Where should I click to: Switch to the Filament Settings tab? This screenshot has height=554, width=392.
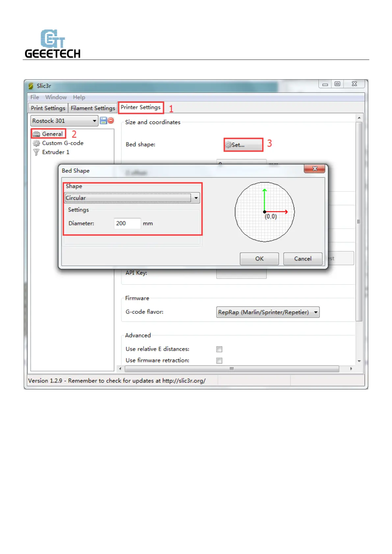(93, 108)
